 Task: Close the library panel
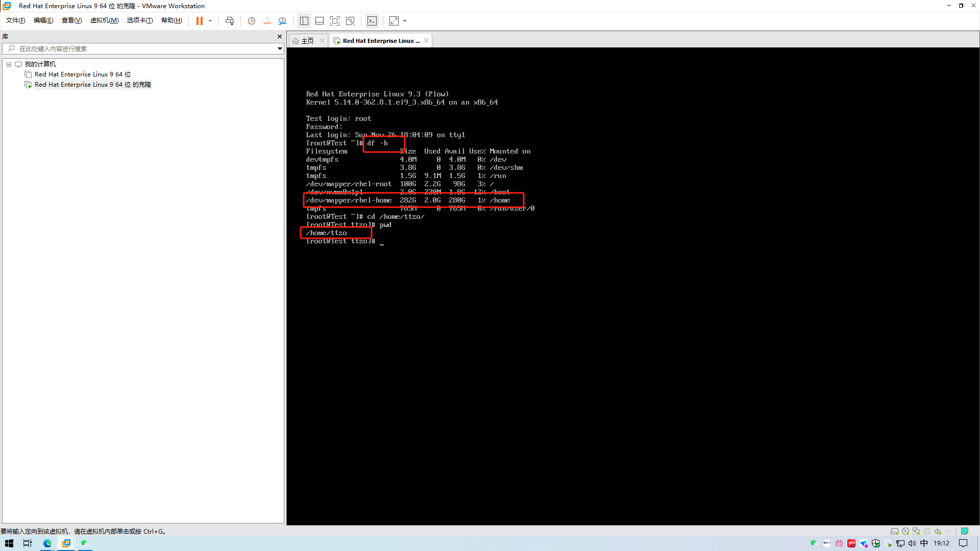pos(280,36)
